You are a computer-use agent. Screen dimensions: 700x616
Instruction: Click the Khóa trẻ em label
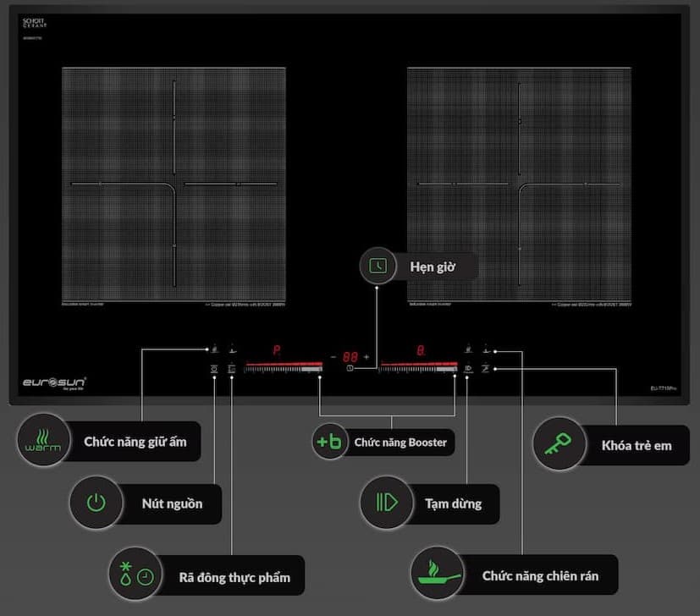[x=636, y=445]
